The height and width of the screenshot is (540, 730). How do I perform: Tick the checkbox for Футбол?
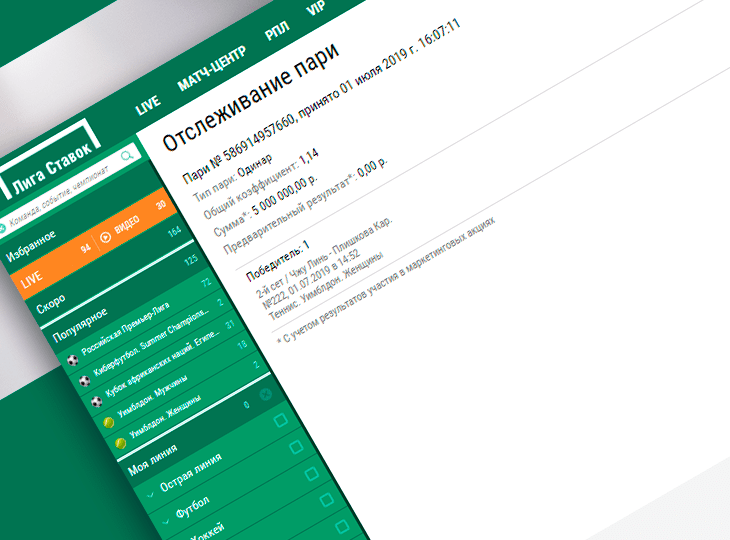[x=296, y=448]
